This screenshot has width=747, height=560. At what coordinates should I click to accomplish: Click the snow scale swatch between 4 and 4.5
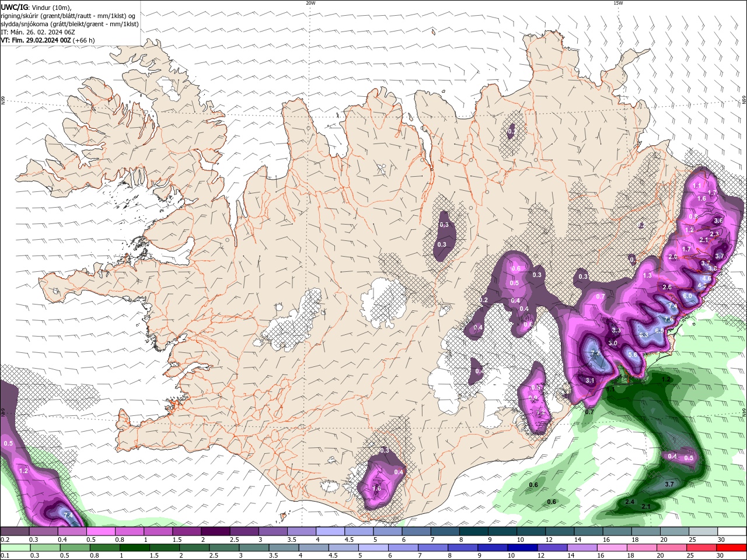tap(330, 531)
